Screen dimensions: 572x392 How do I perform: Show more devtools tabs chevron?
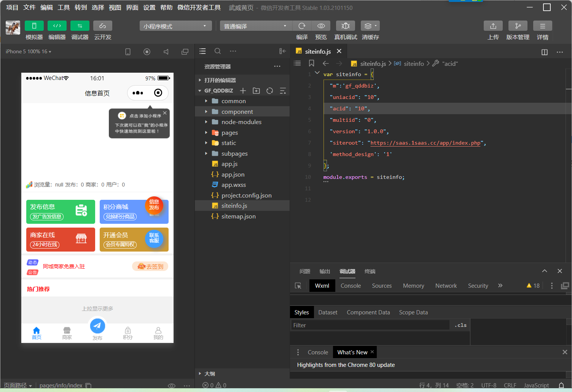(x=500, y=285)
